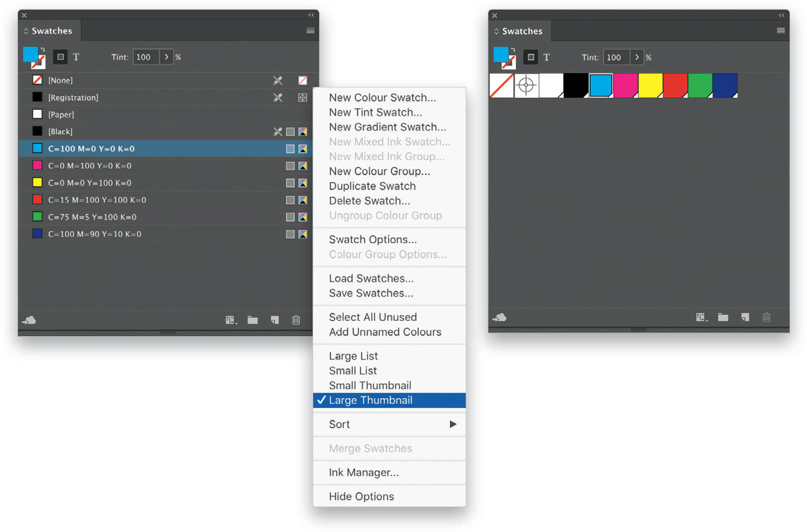Image resolution: width=807 pixels, height=532 pixels.
Task: Choose New Tint Swatch... menu item
Action: tap(389, 112)
